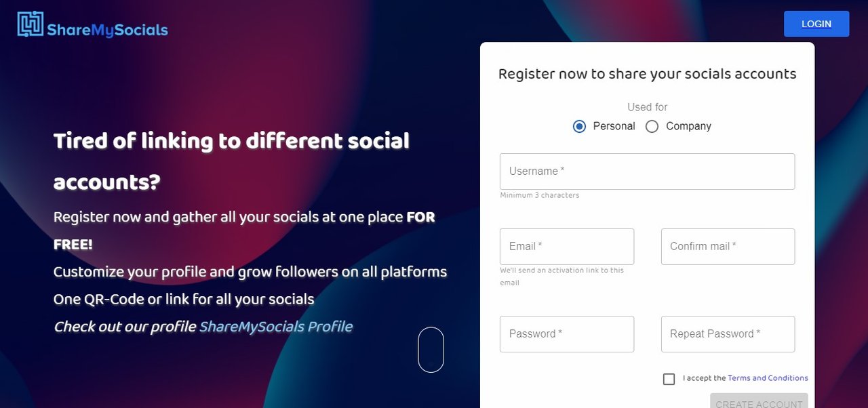Image resolution: width=868 pixels, height=408 pixels.
Task: Click the 'Used for' label
Action: pos(647,107)
